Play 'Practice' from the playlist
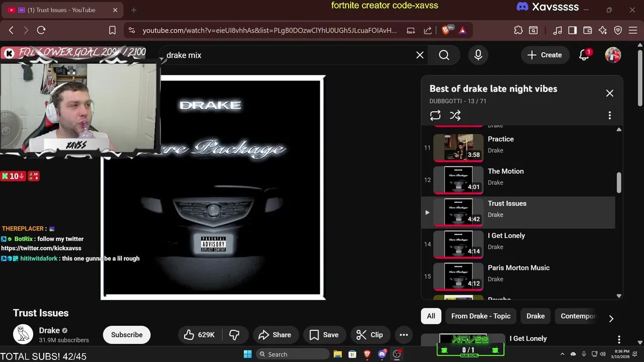The image size is (644, 362). point(518,148)
